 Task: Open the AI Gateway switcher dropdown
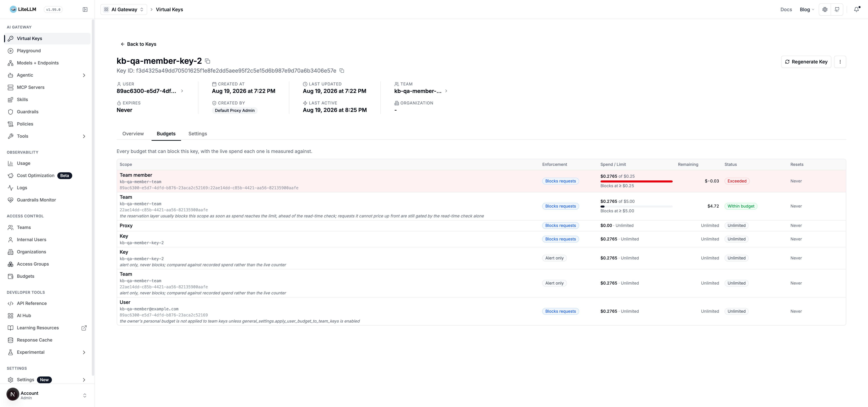pyautogui.click(x=124, y=9)
